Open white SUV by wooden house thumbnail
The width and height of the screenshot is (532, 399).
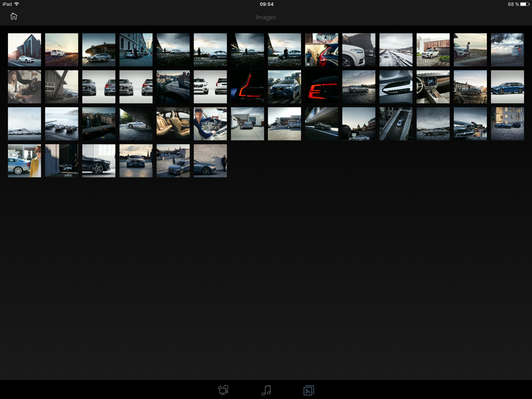coord(433,49)
